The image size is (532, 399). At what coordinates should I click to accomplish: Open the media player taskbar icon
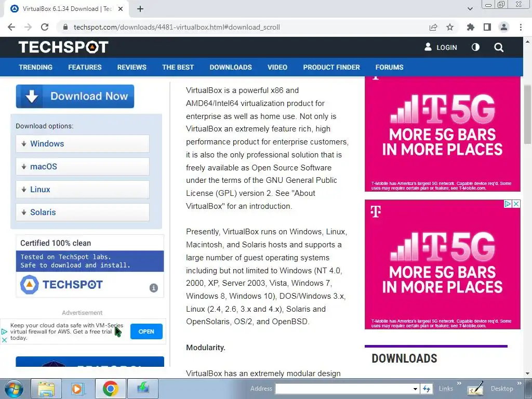(x=77, y=389)
